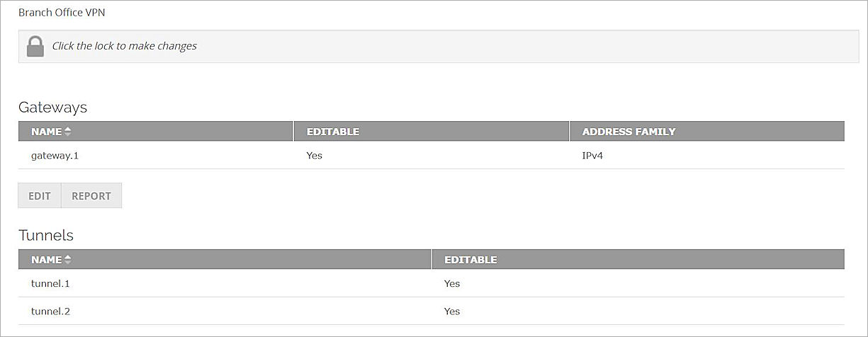868x337 pixels.
Task: Sort gateways by the Name sort arrows
Action: click(68, 132)
